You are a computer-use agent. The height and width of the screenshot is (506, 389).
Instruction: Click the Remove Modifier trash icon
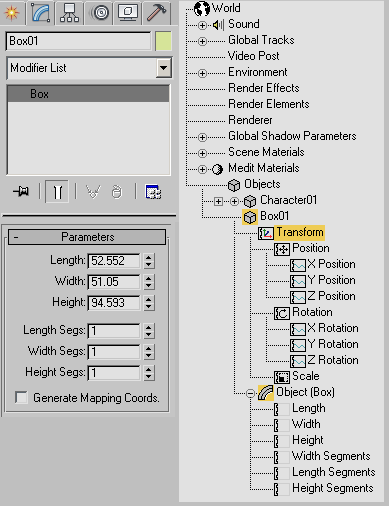(117, 192)
